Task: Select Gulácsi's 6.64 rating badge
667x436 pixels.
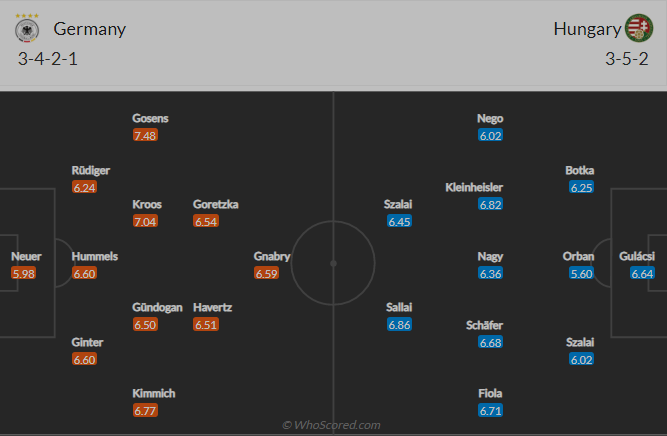Action: pos(642,273)
